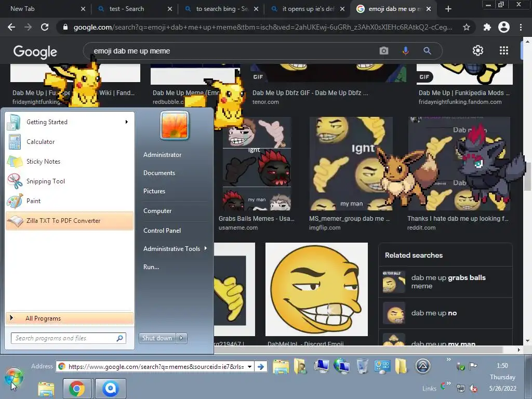Viewport: 532px width, 399px height.
Task: Search by image with camera icon
Action: pos(384,51)
